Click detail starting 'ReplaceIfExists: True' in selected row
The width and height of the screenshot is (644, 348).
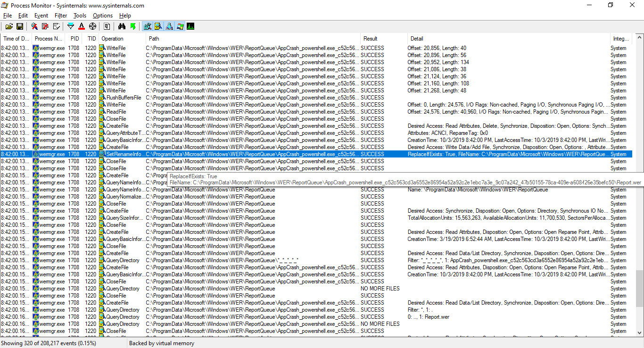pyautogui.click(x=509, y=154)
